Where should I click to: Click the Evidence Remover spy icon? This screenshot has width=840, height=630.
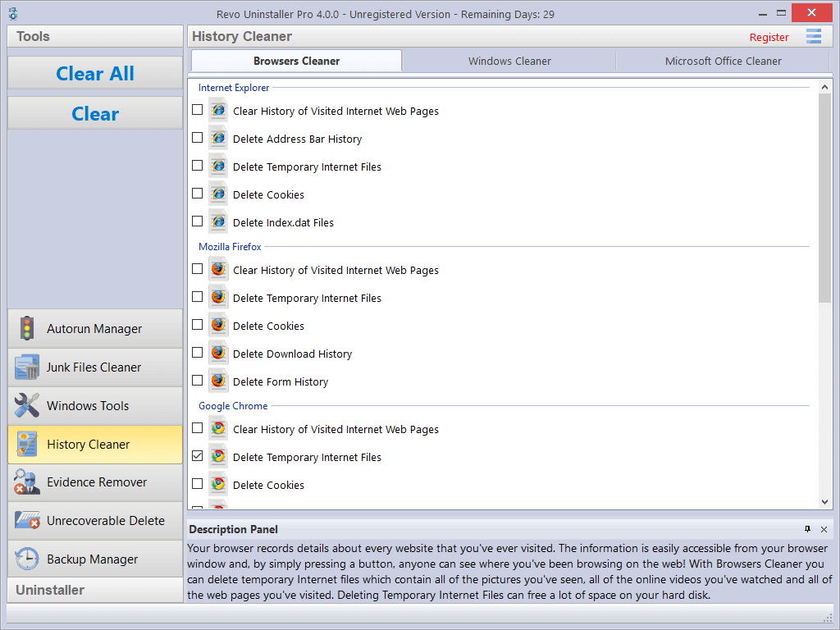coord(27,482)
